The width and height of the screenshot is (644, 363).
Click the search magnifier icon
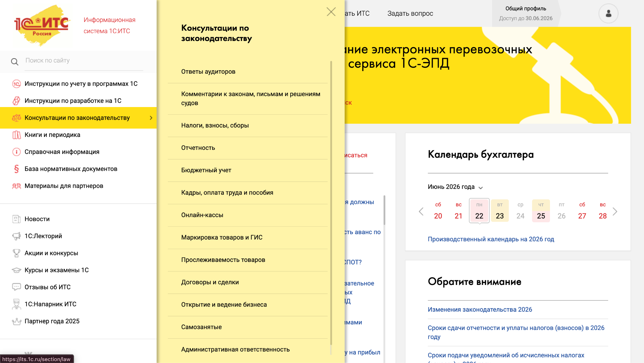14,61
